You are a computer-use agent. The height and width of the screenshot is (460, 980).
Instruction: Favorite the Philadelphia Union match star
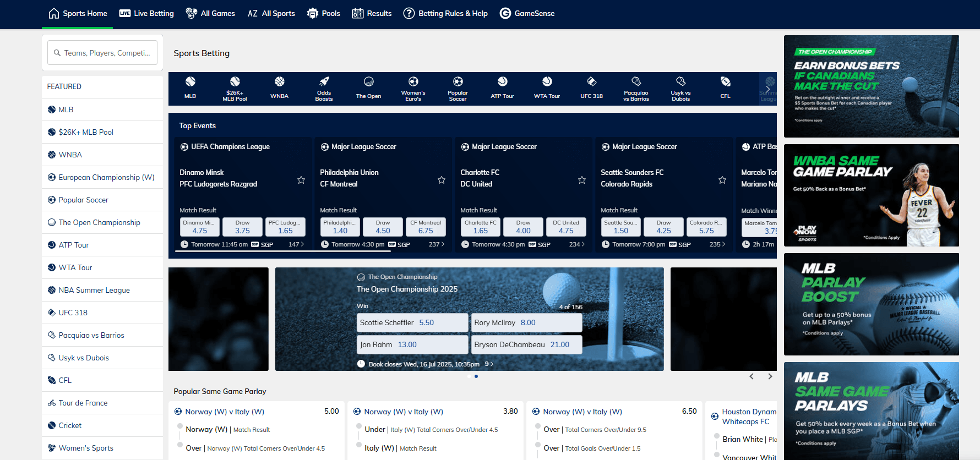[x=442, y=180]
